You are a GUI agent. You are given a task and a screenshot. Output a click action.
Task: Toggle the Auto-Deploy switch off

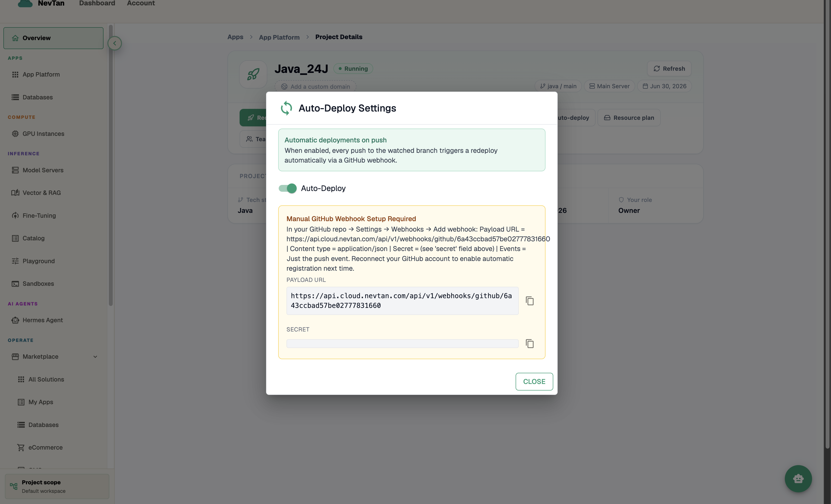(x=287, y=188)
